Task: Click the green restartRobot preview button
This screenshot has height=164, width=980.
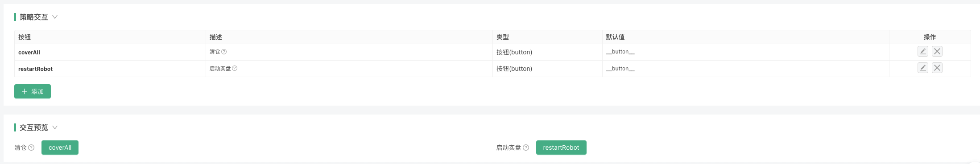Action: [x=561, y=148]
